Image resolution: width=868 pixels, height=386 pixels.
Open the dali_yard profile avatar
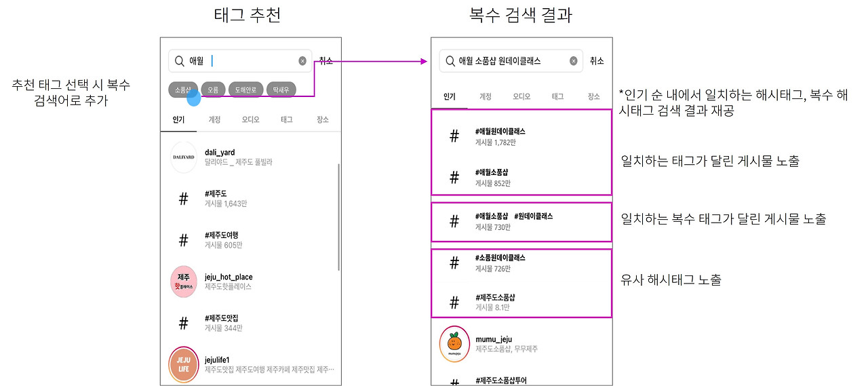183,157
